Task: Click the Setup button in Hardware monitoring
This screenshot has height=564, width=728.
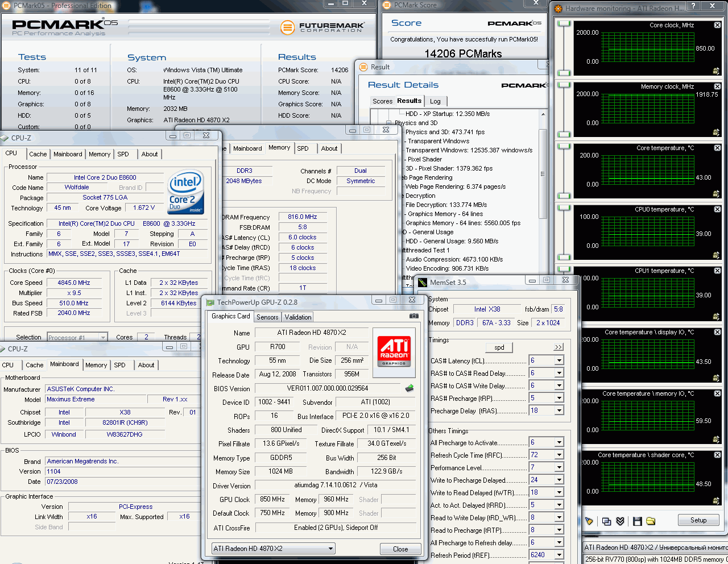Action: tap(698, 520)
